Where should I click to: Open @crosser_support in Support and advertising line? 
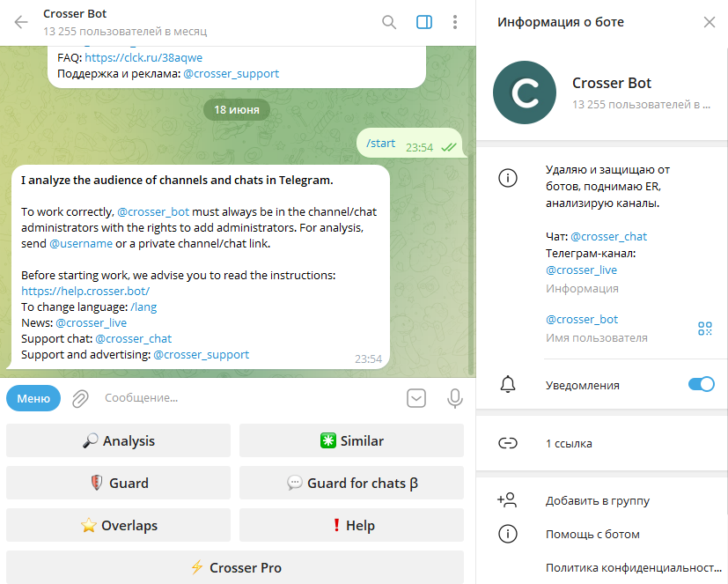pos(201,354)
